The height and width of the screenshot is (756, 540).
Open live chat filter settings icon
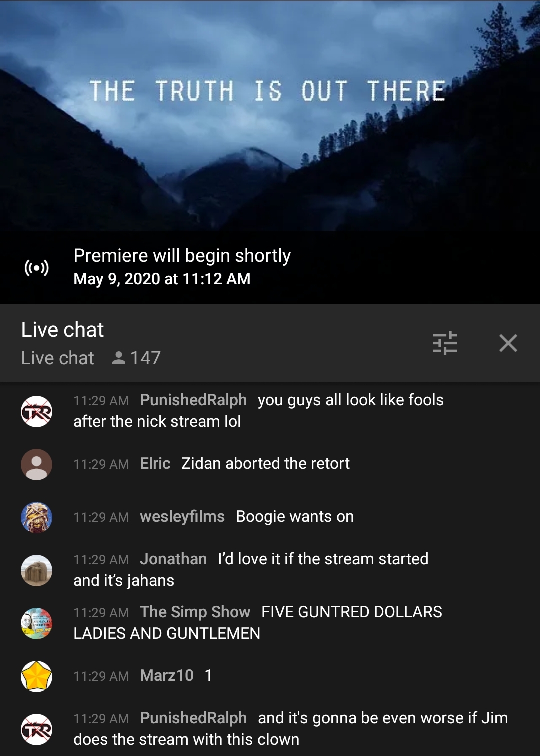445,343
